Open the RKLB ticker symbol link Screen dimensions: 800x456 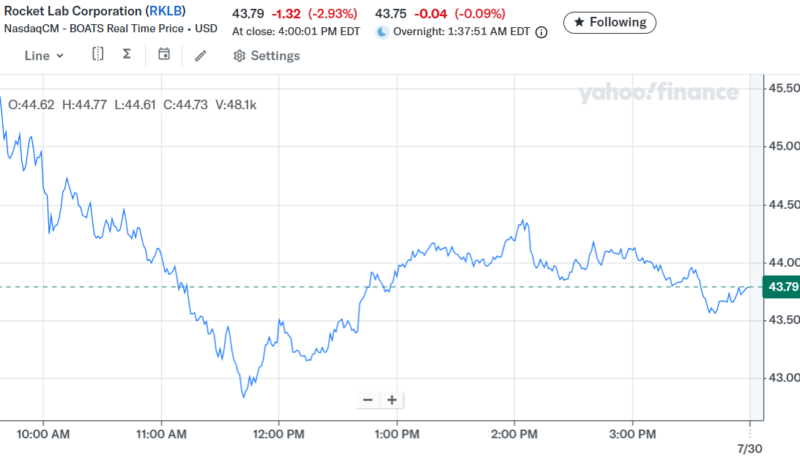(x=165, y=11)
